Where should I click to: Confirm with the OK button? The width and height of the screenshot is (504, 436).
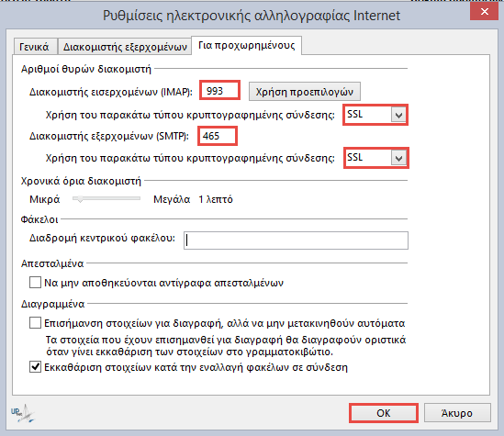(x=384, y=413)
